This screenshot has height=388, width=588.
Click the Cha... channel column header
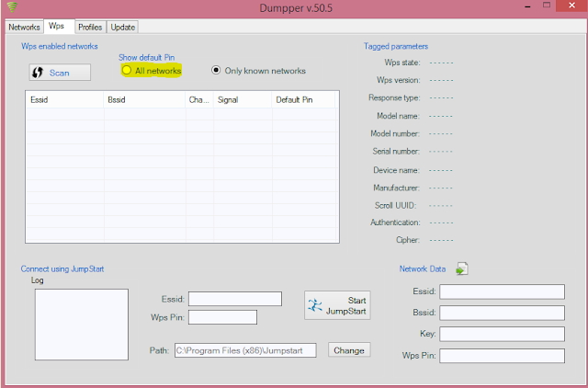click(x=199, y=100)
